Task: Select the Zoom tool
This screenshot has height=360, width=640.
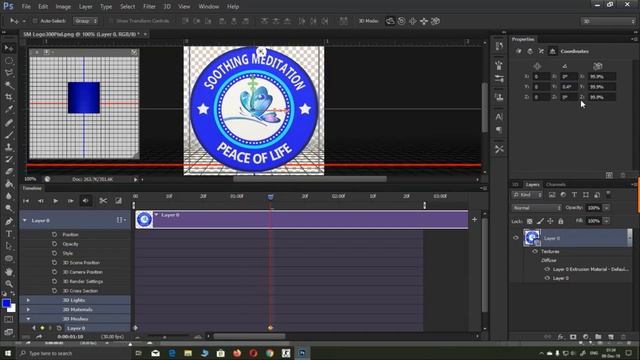Action: [x=9, y=284]
